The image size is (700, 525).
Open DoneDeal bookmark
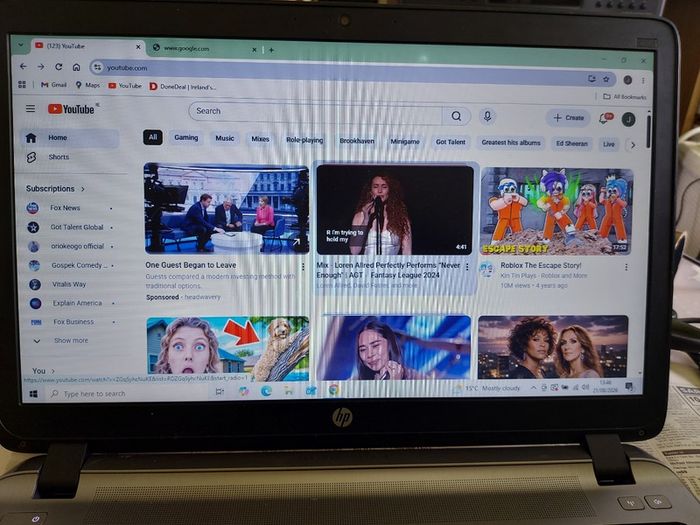coord(183,87)
